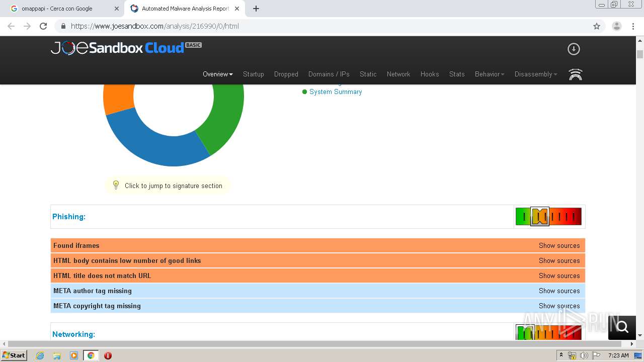The width and height of the screenshot is (644, 362).
Task: Open a new browser tab
Action: coord(256,9)
